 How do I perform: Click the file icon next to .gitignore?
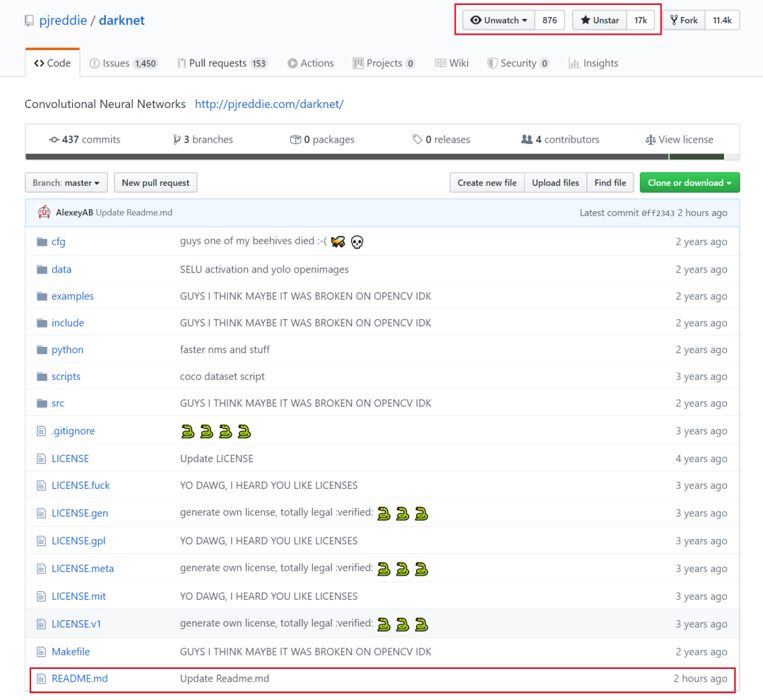41,431
